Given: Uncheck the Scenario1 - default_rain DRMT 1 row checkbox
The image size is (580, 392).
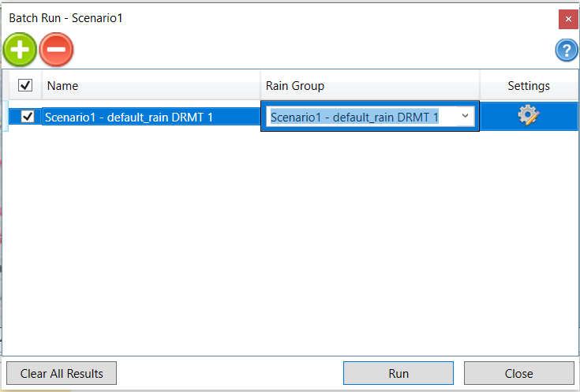Looking at the screenshot, I should [x=28, y=117].
